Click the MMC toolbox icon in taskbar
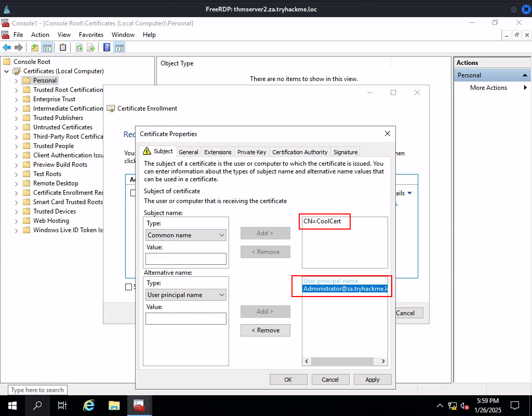 139,406
